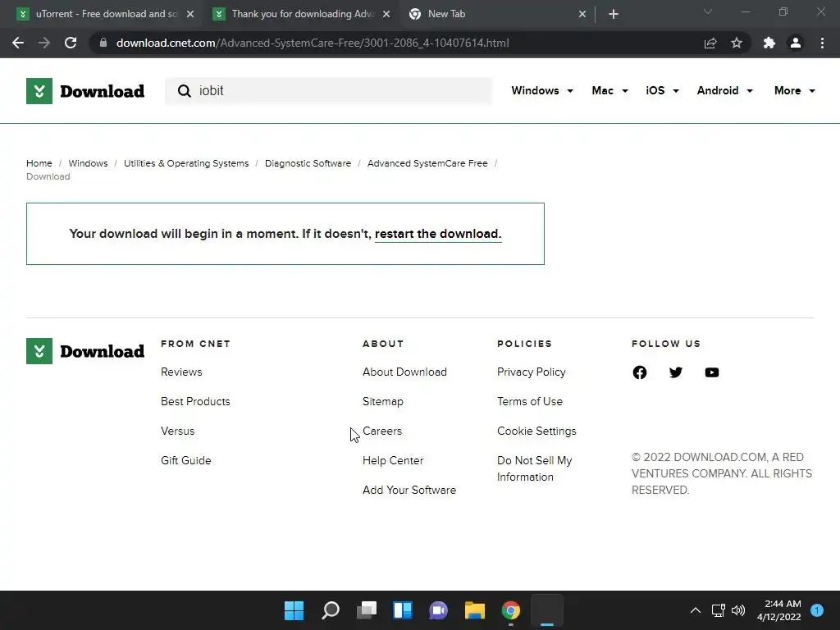Open the Help Center link
The image size is (840, 630).
pos(393,460)
